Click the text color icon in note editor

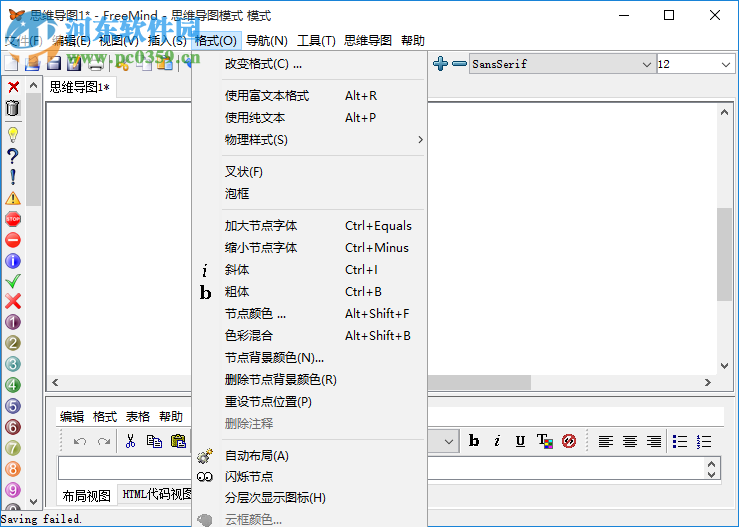click(545, 441)
